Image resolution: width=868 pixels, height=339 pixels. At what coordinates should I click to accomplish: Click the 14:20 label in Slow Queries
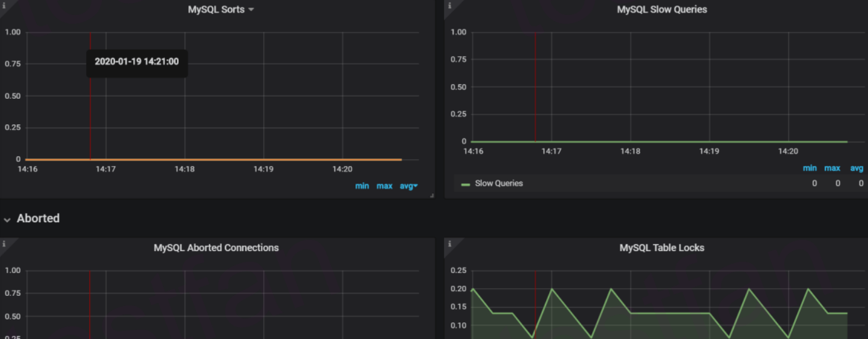click(x=788, y=152)
